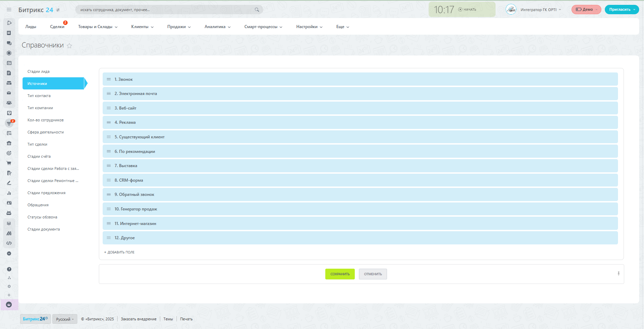This screenshot has width=644, height=329.
Task: Open the gear settings icon in left sidebar
Action: (9, 286)
